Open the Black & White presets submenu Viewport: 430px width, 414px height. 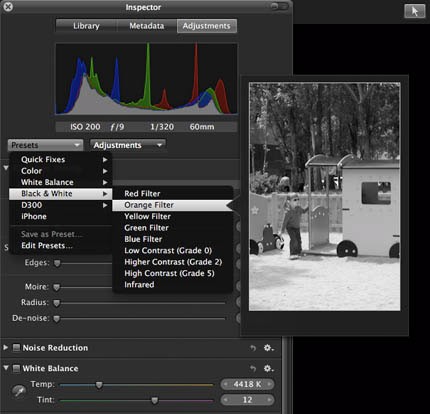click(60, 194)
